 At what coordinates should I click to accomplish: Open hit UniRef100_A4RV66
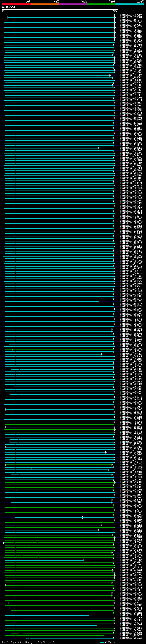click(131, 105)
